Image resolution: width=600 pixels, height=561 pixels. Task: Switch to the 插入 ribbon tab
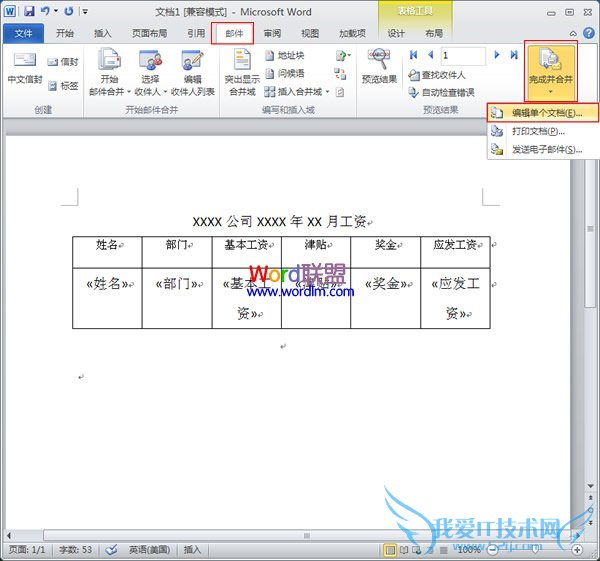(x=103, y=34)
